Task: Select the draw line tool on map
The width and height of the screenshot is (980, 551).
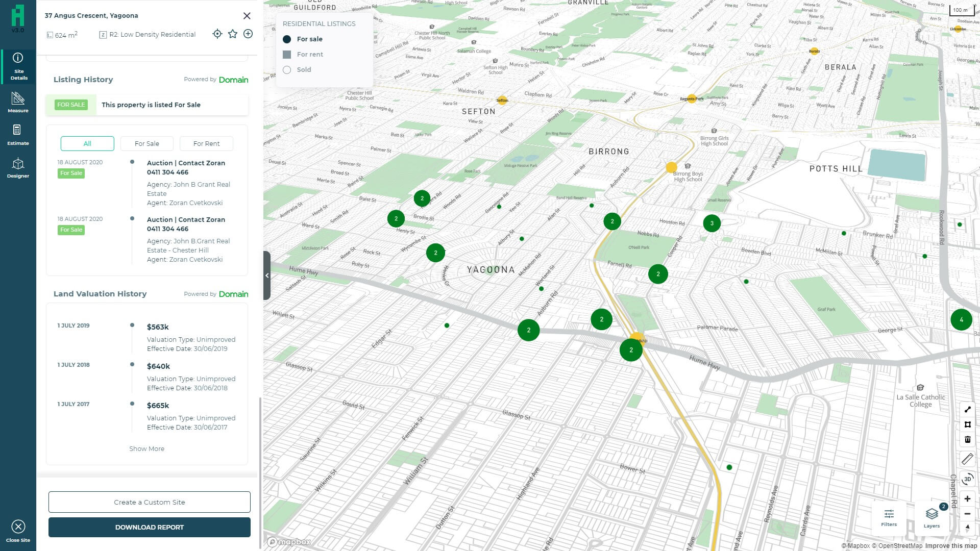Action: point(967,409)
